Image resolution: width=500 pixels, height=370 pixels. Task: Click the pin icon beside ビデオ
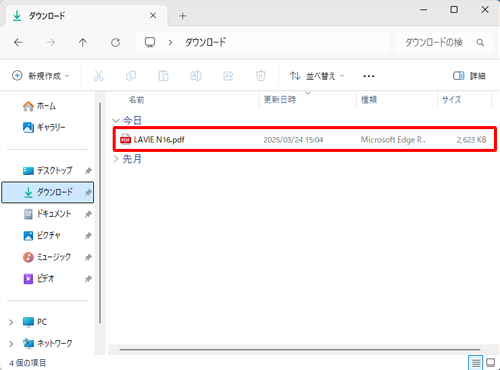(x=88, y=279)
